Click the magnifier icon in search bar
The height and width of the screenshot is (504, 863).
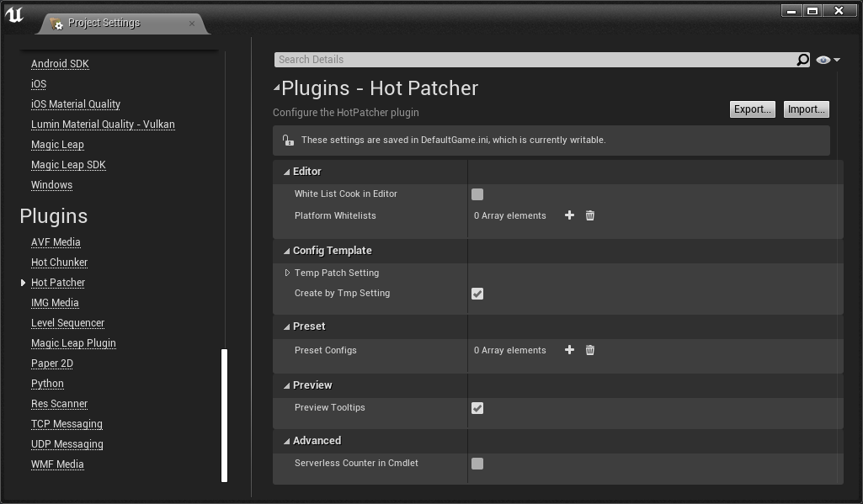click(802, 60)
